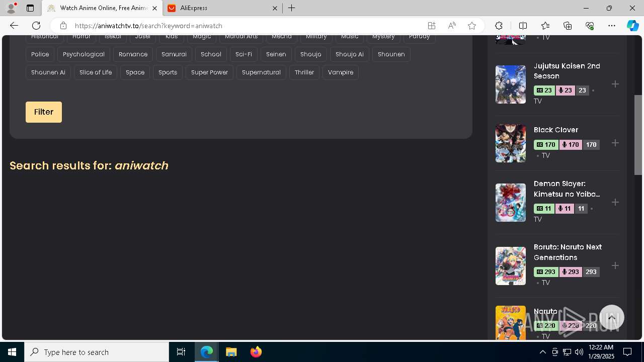Viewport: 644px width, 362px height.
Task: Toggle the Super Power genre filter
Action: click(x=209, y=72)
